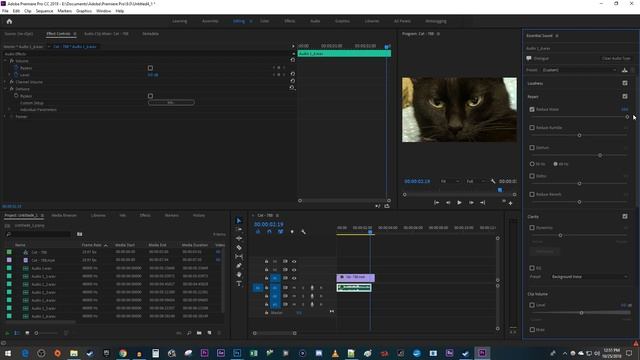The image size is (640, 360).
Task: Collapse the Volume effect disclosure triangle
Action: click(x=5, y=61)
